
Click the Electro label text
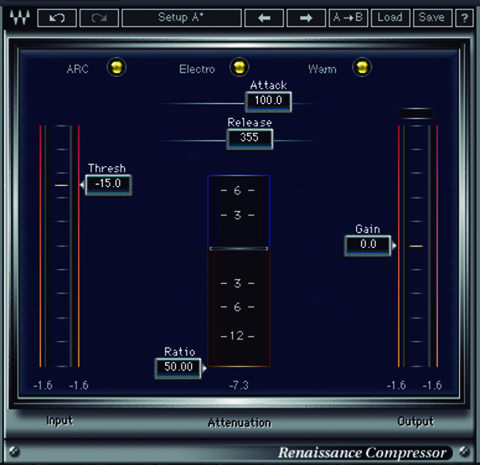(x=197, y=69)
